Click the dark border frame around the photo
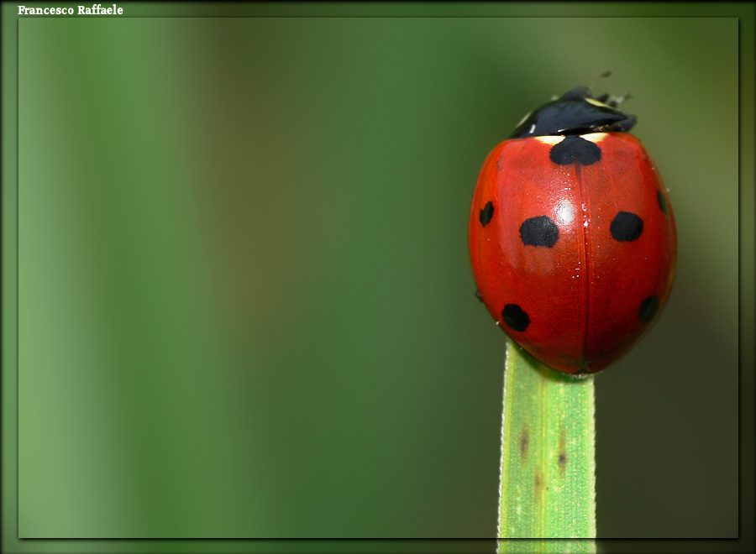The image size is (756, 554). 8,277
